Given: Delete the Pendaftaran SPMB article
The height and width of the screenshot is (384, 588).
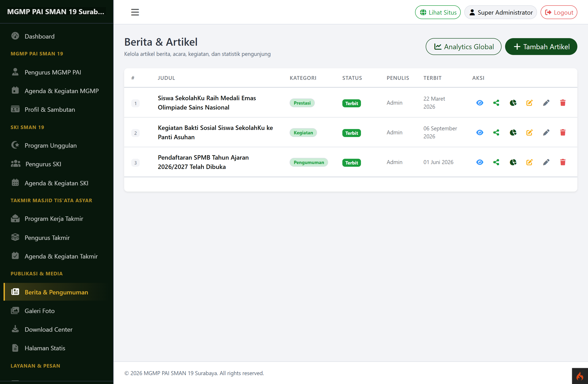Looking at the screenshot, I should click(x=563, y=162).
